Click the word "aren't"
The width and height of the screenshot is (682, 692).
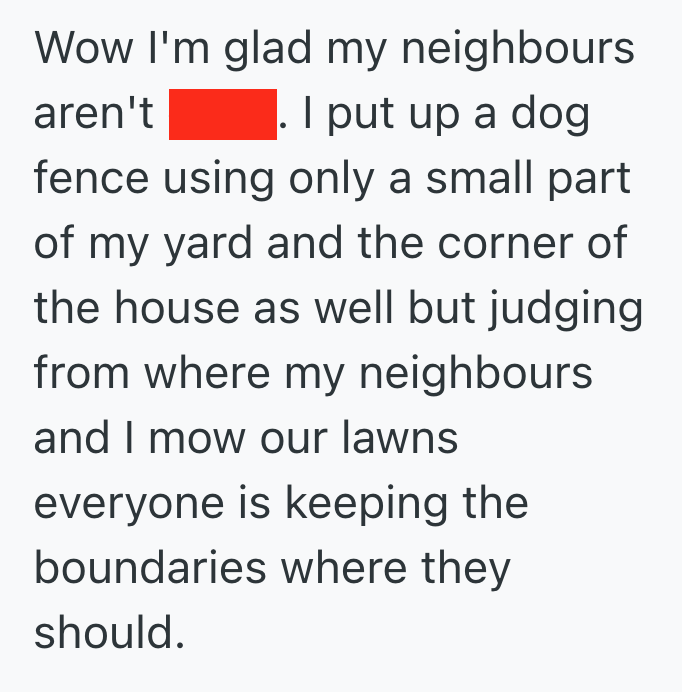point(93,114)
